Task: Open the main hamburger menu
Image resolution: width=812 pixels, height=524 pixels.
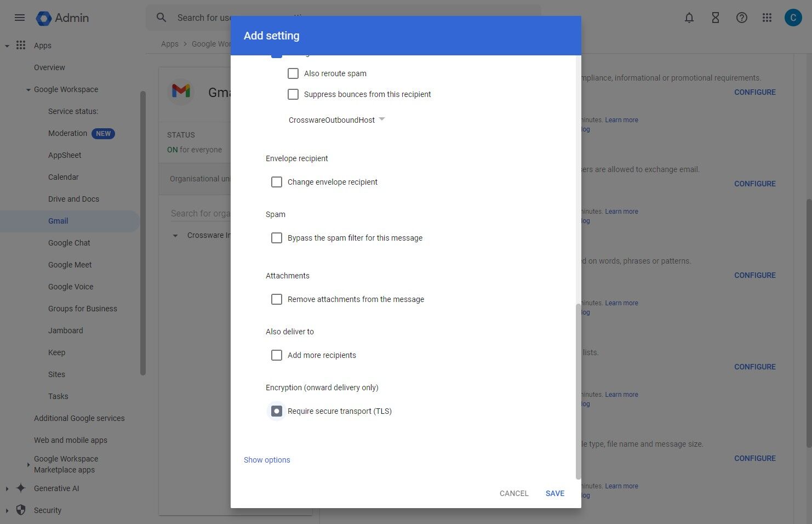Action: [x=20, y=18]
